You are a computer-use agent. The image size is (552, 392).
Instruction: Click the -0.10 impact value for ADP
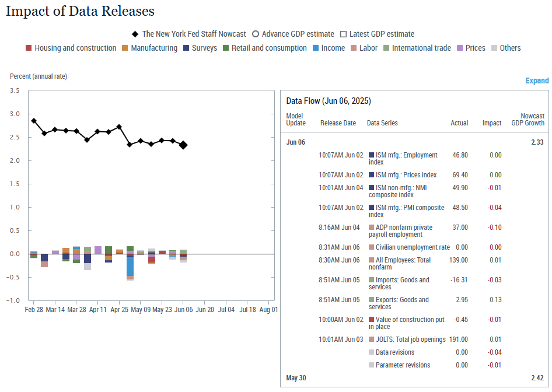point(495,228)
